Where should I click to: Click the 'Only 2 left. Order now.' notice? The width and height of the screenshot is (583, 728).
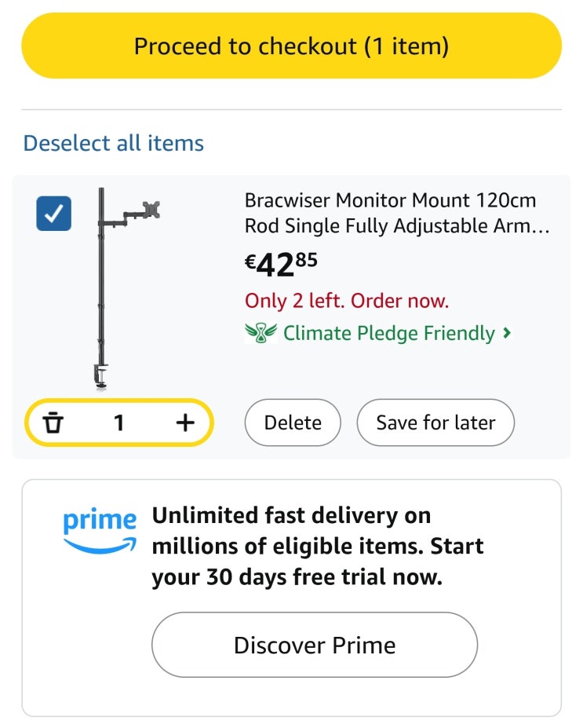347,301
